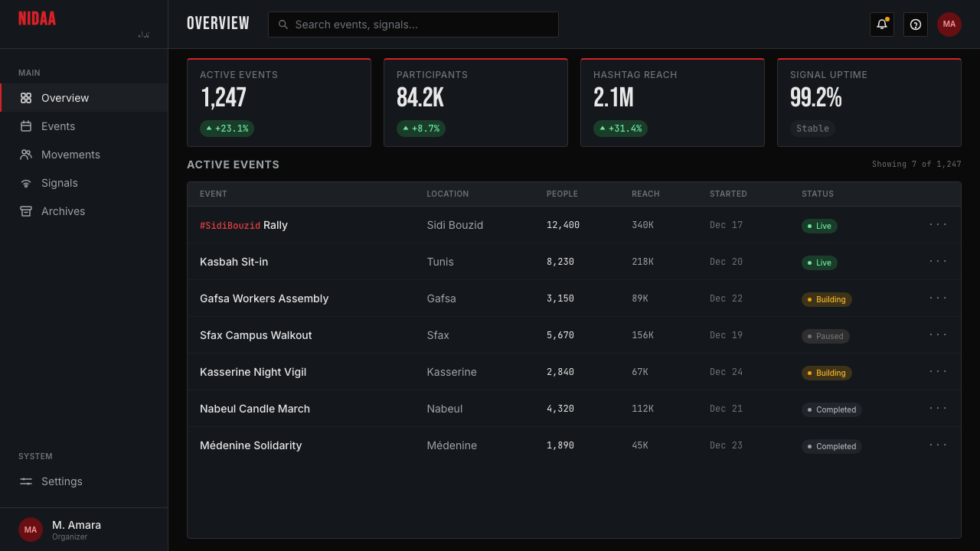Open the Gafsa Workers Assembly event
The height and width of the screenshot is (551, 980).
click(264, 298)
